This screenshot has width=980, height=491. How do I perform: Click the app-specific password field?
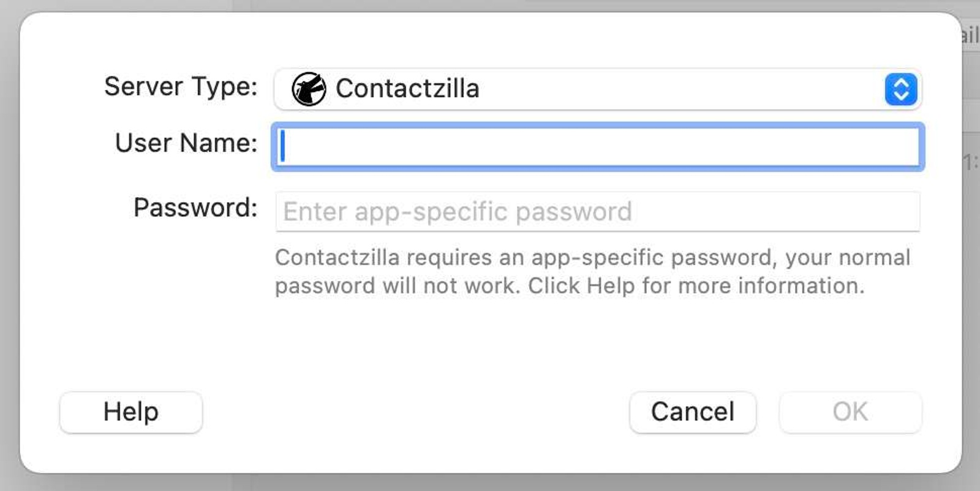pyautogui.click(x=597, y=211)
